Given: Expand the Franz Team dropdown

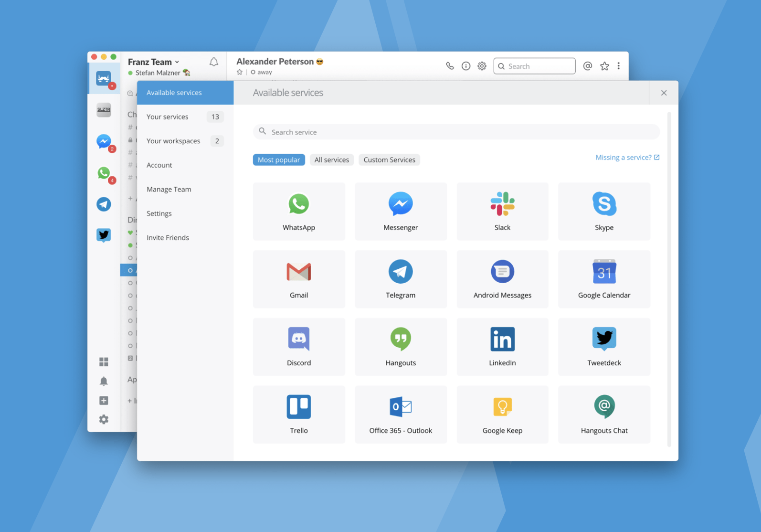Looking at the screenshot, I should [153, 62].
